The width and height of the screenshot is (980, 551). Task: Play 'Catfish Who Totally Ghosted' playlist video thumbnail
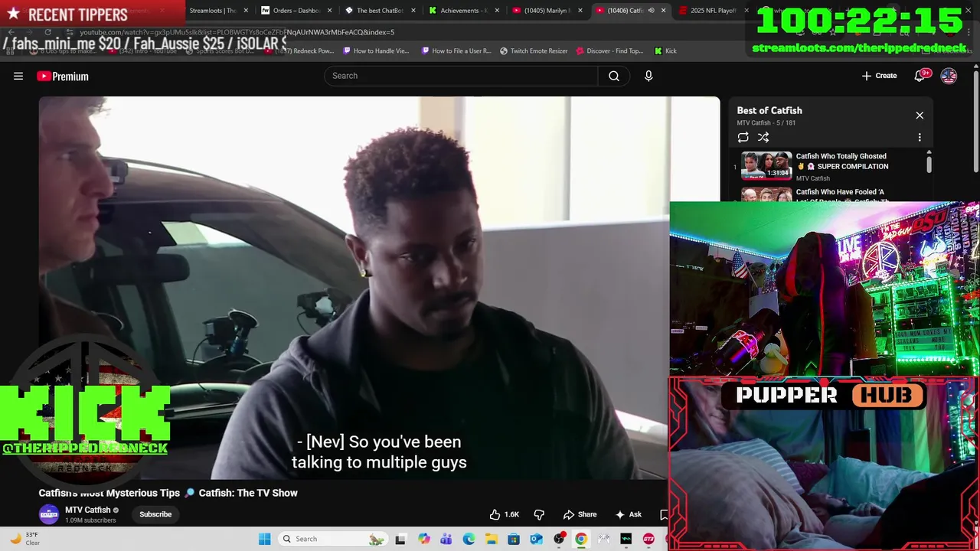pos(766,165)
